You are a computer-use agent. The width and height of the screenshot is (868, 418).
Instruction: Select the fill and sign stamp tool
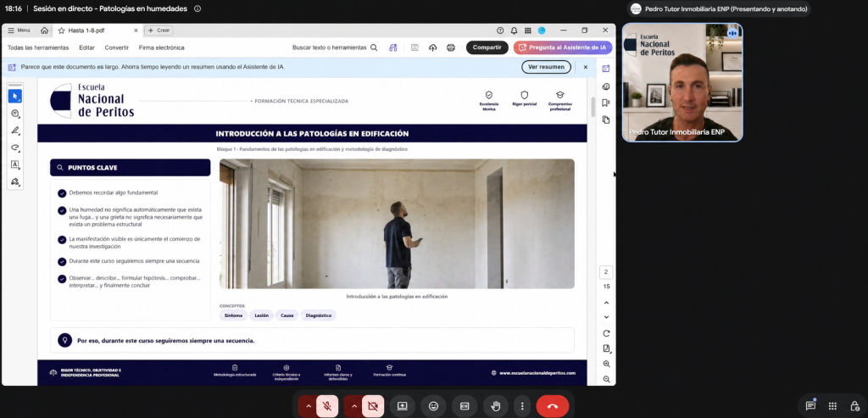pos(15,181)
